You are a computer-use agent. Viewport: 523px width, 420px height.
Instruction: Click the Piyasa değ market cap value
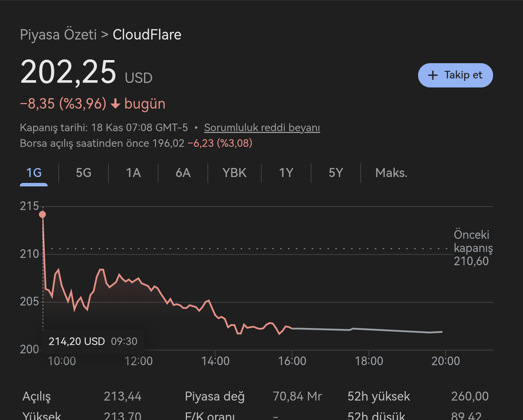297,396
